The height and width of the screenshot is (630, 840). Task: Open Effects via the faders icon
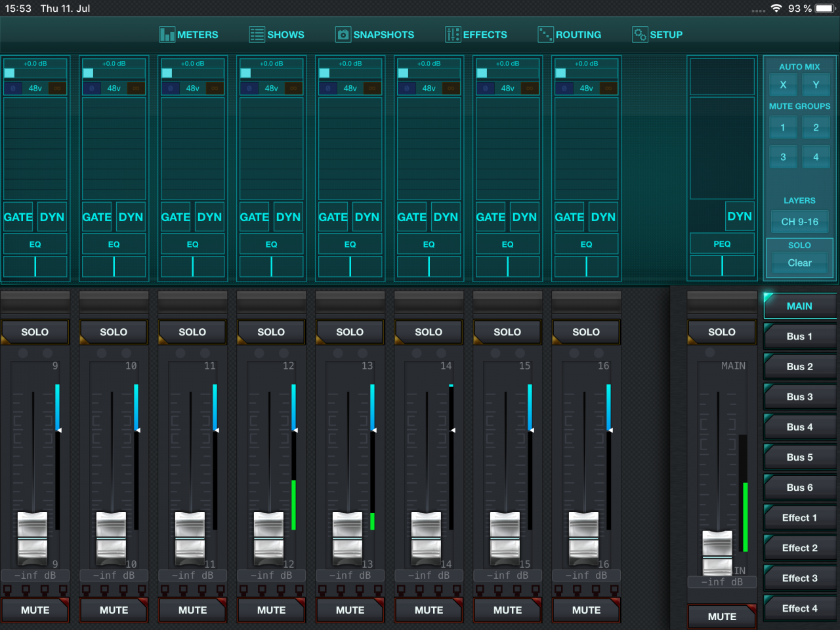(452, 35)
